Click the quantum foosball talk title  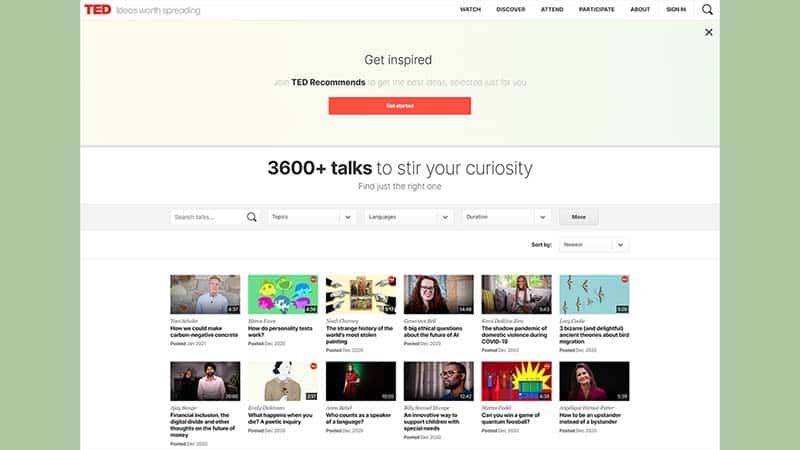point(511,418)
